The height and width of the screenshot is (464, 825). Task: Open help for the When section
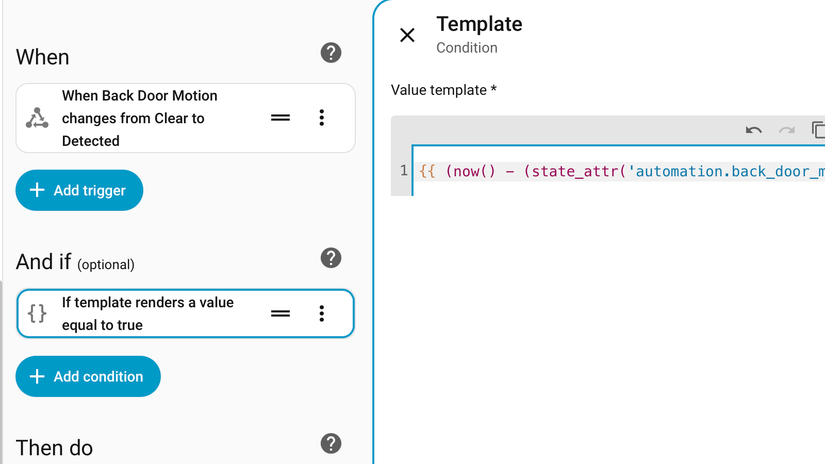coord(331,53)
